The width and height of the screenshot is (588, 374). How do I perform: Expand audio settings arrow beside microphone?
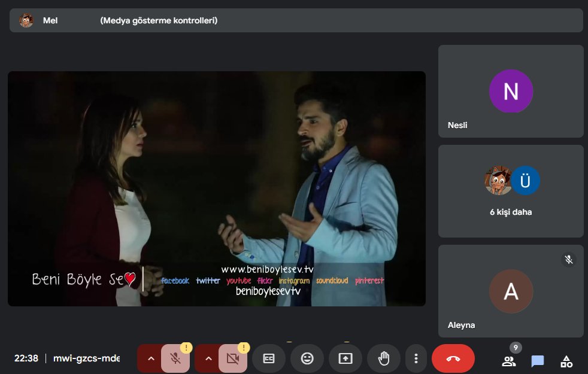tap(151, 358)
